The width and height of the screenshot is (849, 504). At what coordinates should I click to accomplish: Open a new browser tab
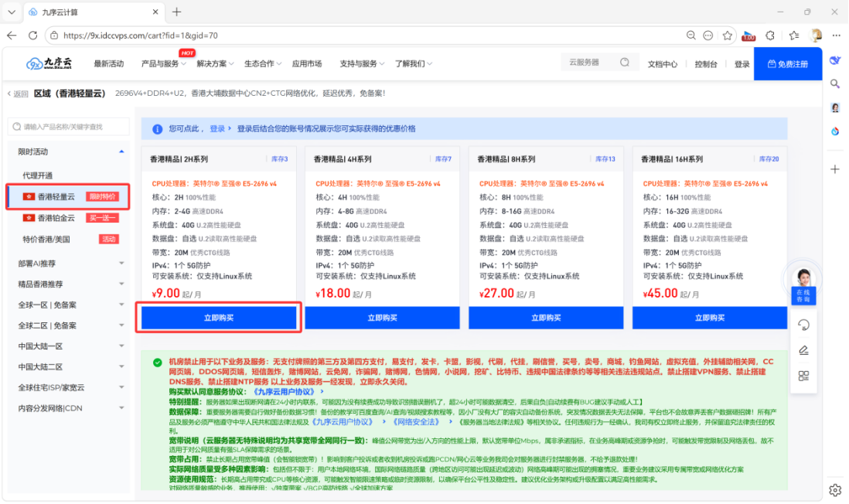tap(176, 12)
